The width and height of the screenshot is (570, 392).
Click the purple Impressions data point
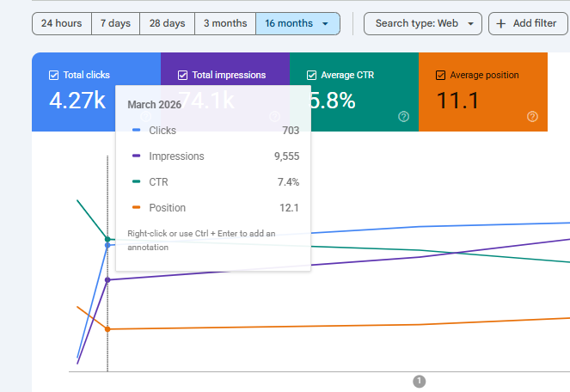[x=107, y=280]
